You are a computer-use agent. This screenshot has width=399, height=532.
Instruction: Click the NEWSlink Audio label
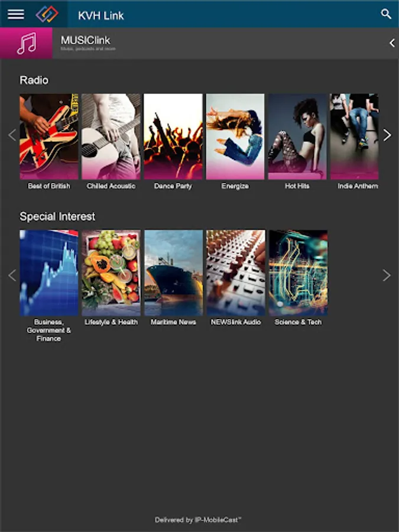coord(236,322)
